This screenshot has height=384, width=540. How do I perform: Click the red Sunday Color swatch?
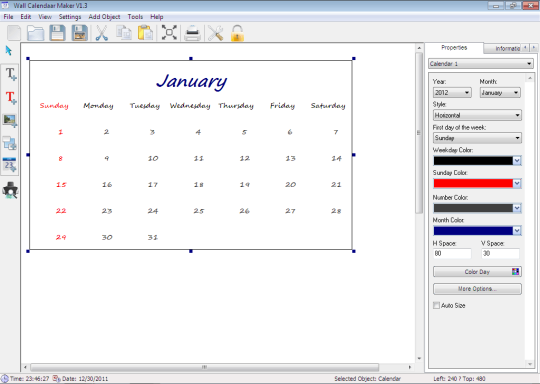click(x=473, y=184)
